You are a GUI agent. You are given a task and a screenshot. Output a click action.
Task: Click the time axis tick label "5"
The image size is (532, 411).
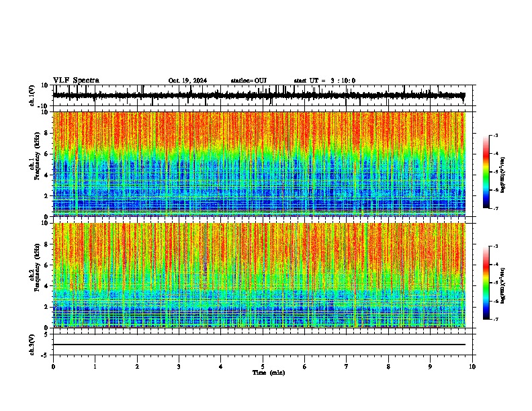coord(263,367)
